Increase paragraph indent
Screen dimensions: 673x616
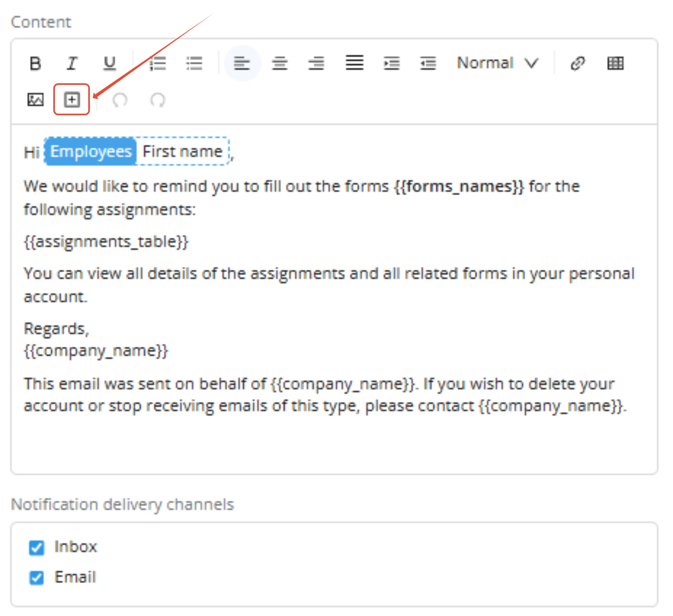pos(392,63)
